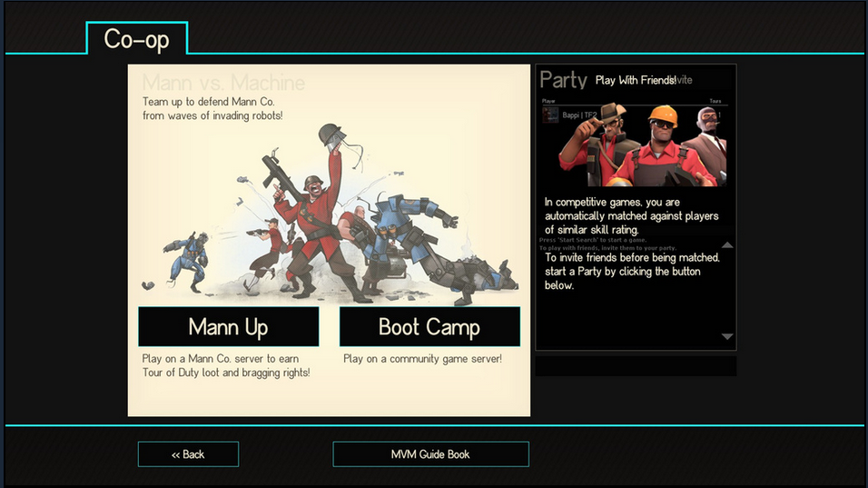Click the party chat scroll-up arrow
Screen dimensions: 868x488
(727, 244)
